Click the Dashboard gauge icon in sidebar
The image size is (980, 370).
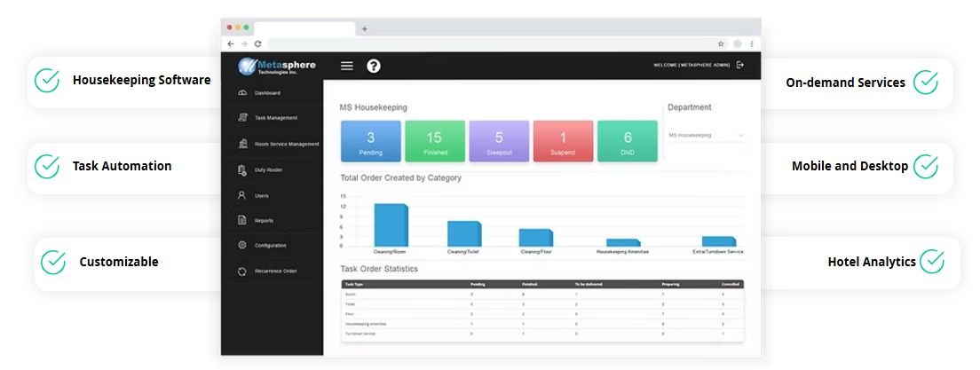click(x=243, y=93)
